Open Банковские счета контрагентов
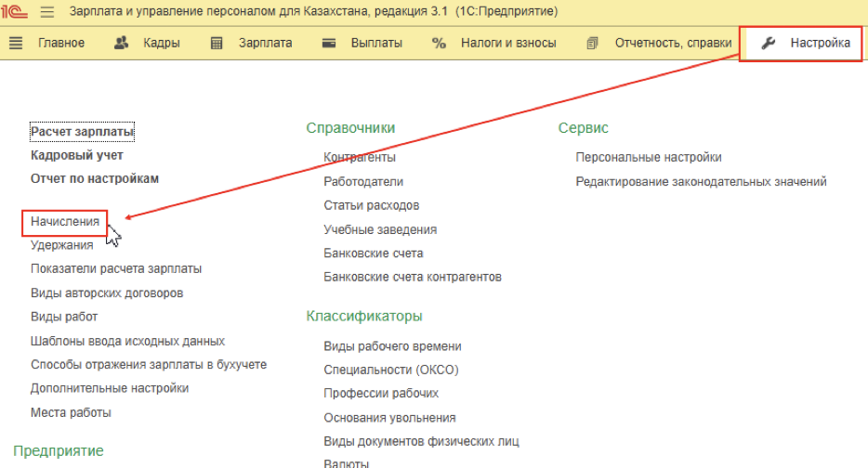The width and height of the screenshot is (868, 468). click(413, 277)
